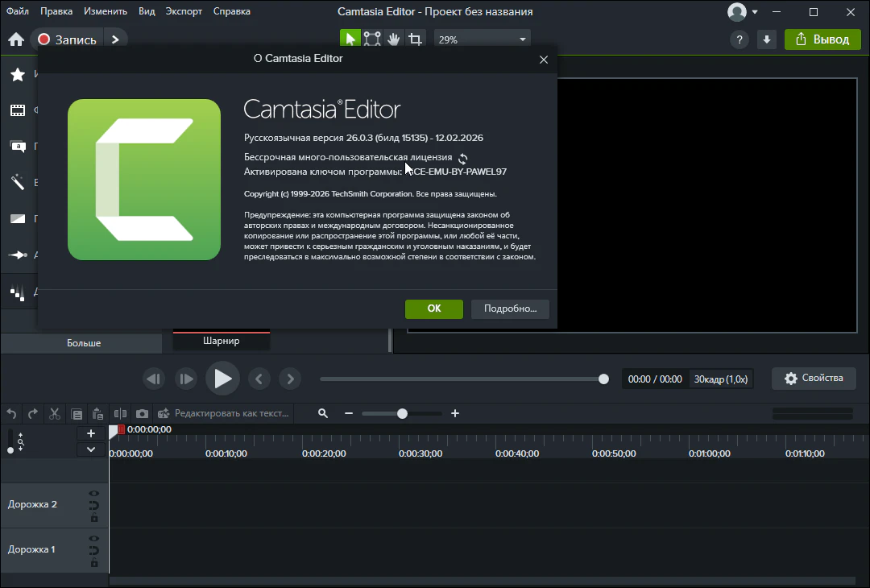Click the Home icon

[x=15, y=39]
